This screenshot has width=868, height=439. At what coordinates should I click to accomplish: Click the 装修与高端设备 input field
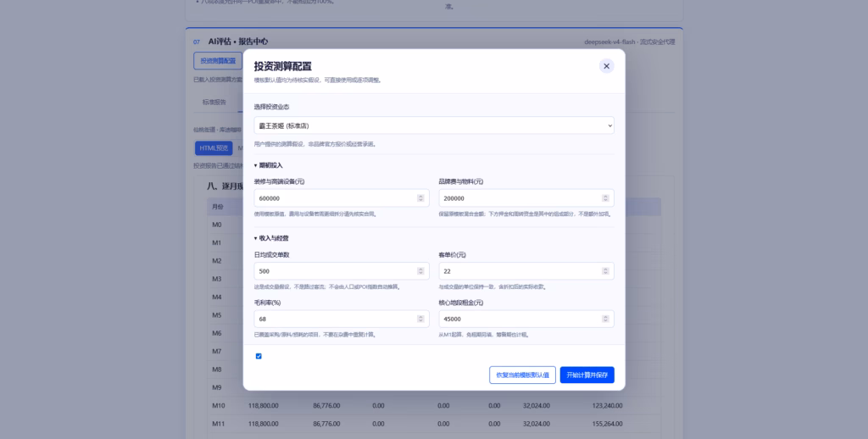(x=342, y=198)
